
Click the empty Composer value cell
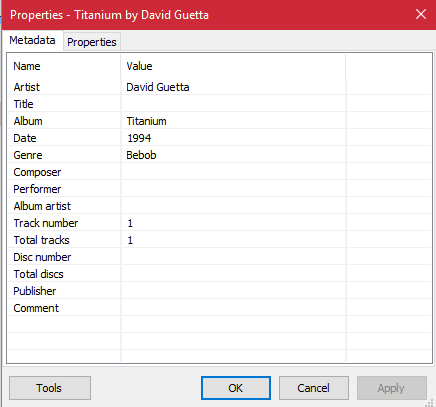coord(234,172)
